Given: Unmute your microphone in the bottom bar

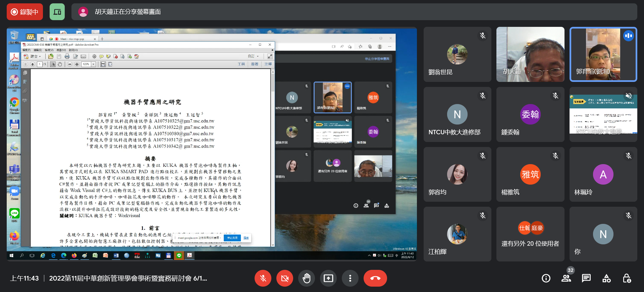Looking at the screenshot, I should tap(263, 278).
